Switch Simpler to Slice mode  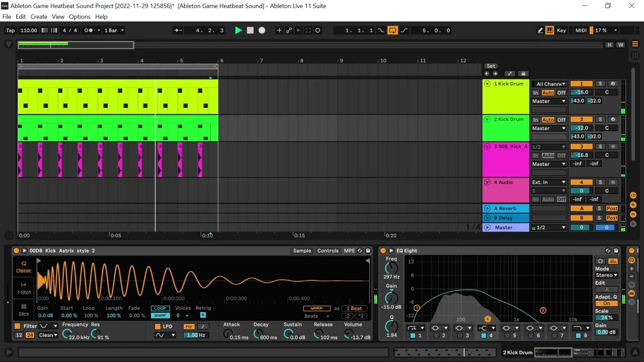(24, 309)
